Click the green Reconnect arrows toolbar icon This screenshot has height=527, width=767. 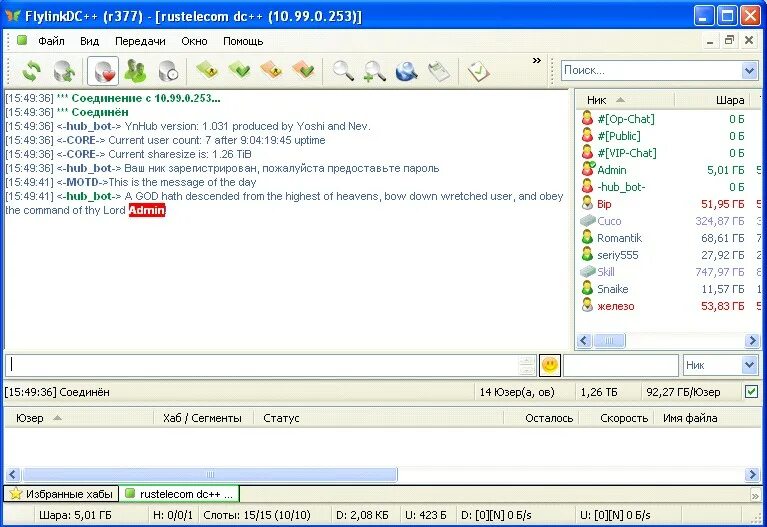pyautogui.click(x=32, y=71)
